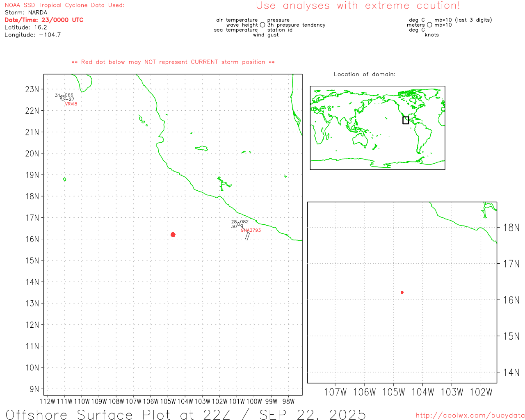Click the 'Storm: NARDA' label
Image resolution: width=525 pixels, height=420 pixels.
click(x=26, y=13)
